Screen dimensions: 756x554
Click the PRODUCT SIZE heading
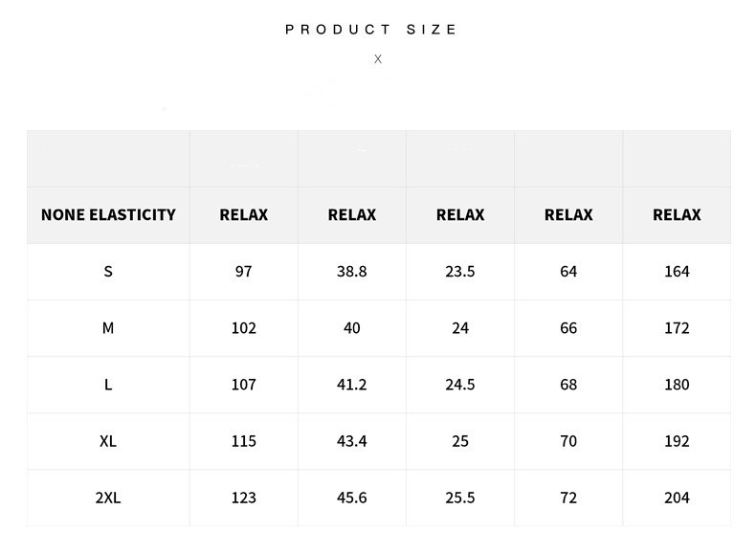coord(371,30)
